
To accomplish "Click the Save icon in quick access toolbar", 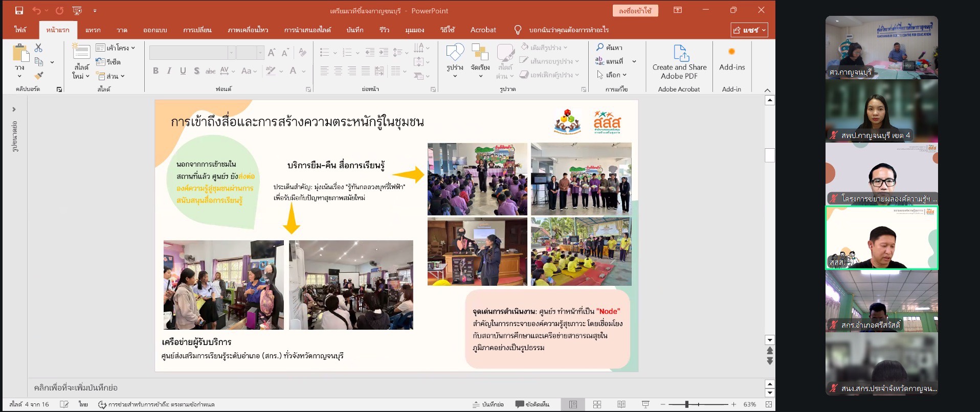I will (x=19, y=10).
